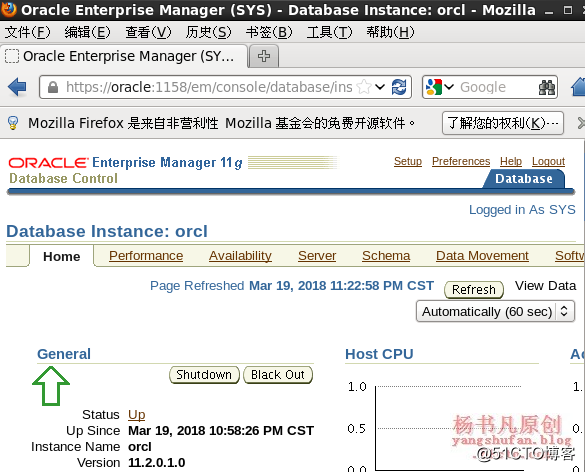Open the 文件(F) menu
This screenshot has width=585, height=472.
27,32
